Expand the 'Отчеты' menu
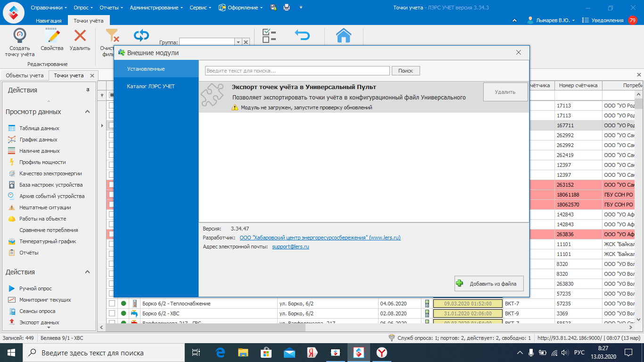The height and width of the screenshot is (362, 644). point(111,8)
